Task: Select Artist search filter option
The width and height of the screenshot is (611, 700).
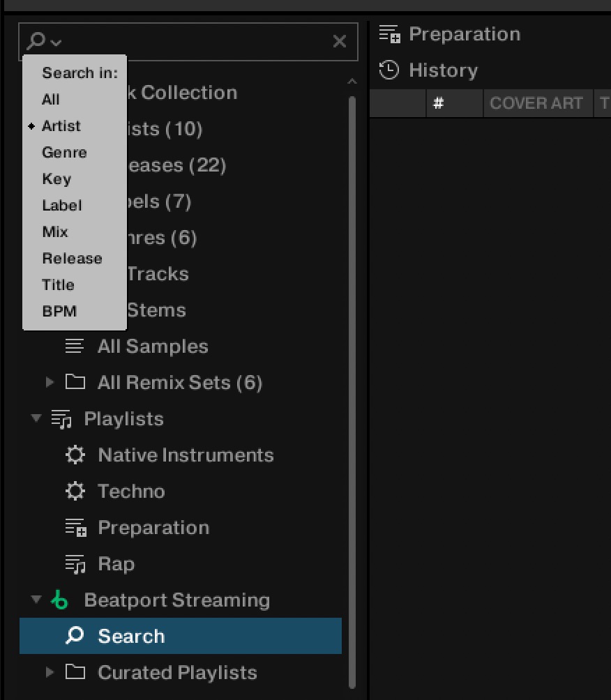Action: tap(61, 126)
